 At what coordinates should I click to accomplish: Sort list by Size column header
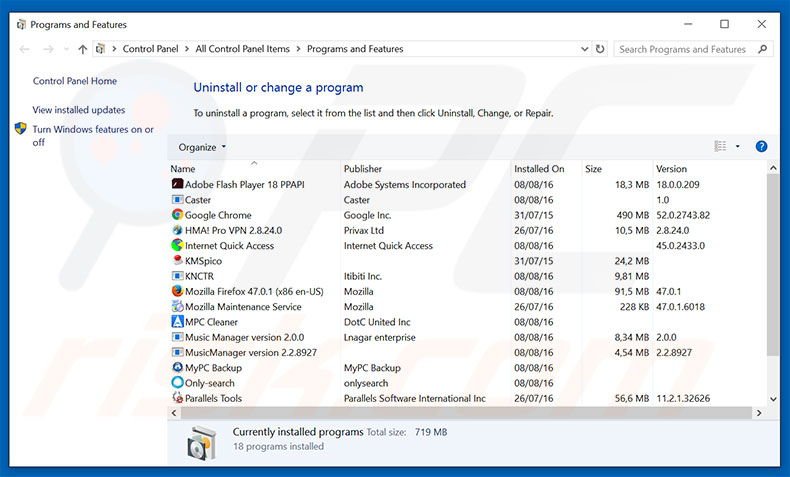pyautogui.click(x=594, y=169)
